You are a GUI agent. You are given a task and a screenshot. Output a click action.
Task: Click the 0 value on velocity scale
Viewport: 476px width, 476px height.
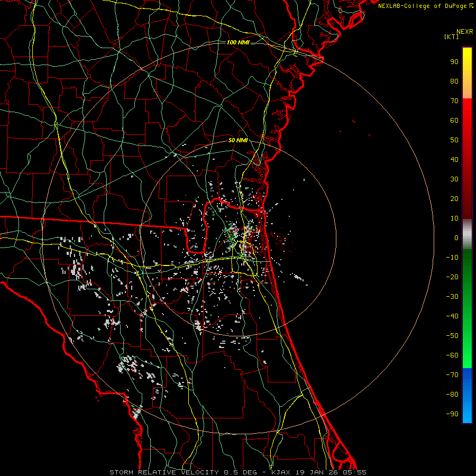(x=456, y=237)
